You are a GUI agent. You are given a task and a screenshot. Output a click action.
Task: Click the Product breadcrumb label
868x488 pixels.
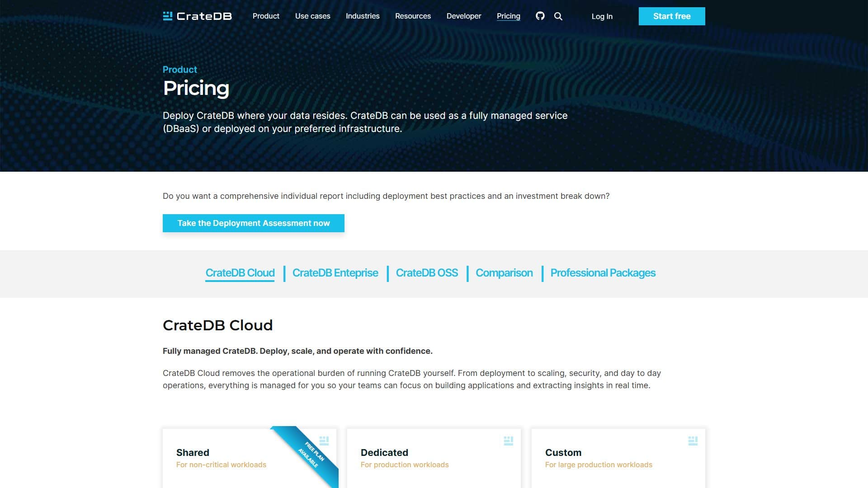(180, 70)
